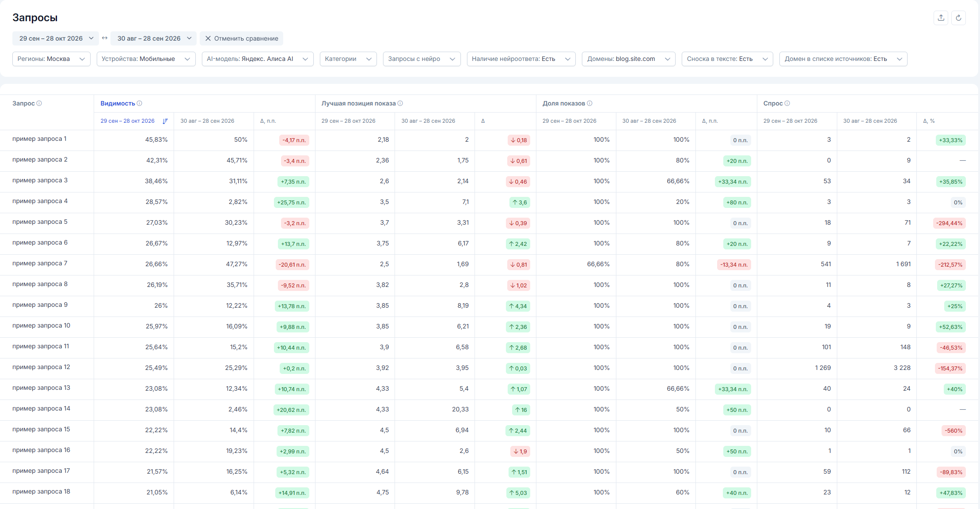Click the -4,17 п.п. visibility delta badge
This screenshot has height=509, width=980.
(294, 140)
